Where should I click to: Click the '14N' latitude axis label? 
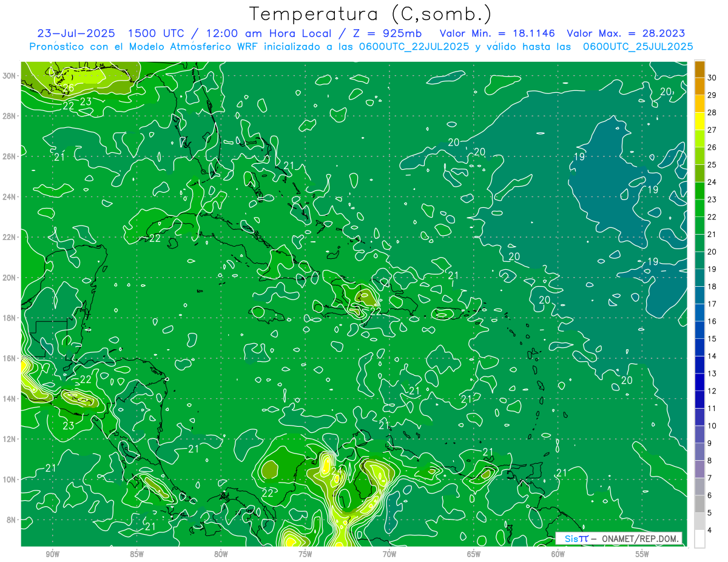coord(10,398)
